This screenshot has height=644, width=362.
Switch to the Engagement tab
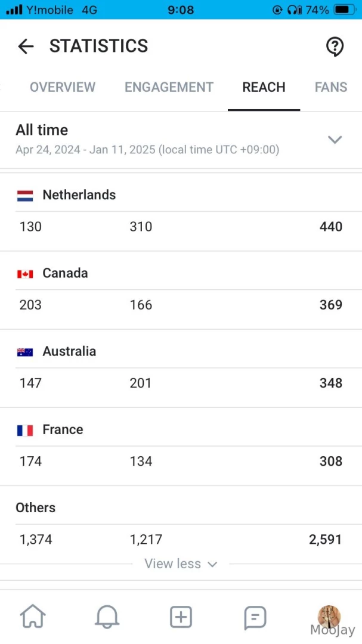[x=169, y=87]
